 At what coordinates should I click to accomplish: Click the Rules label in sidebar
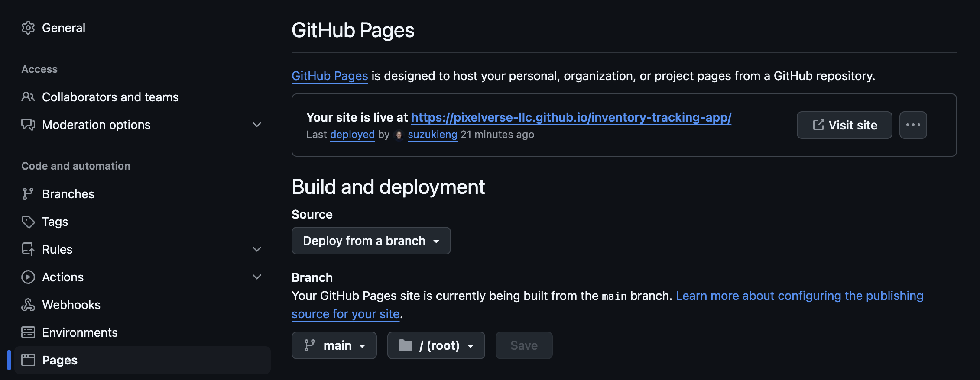(x=57, y=249)
